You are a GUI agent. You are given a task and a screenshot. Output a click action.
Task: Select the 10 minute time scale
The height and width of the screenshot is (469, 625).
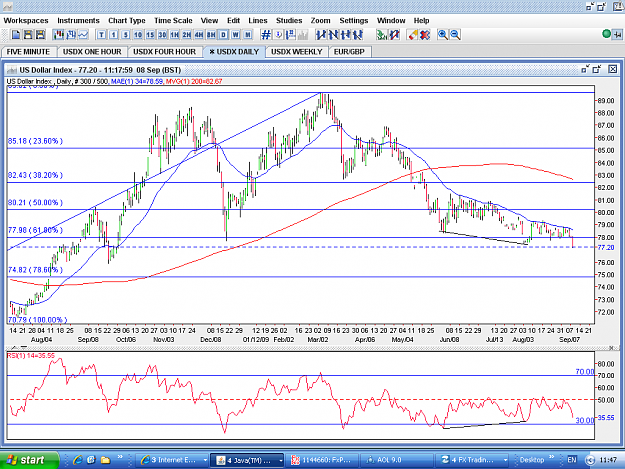pyautogui.click(x=138, y=35)
